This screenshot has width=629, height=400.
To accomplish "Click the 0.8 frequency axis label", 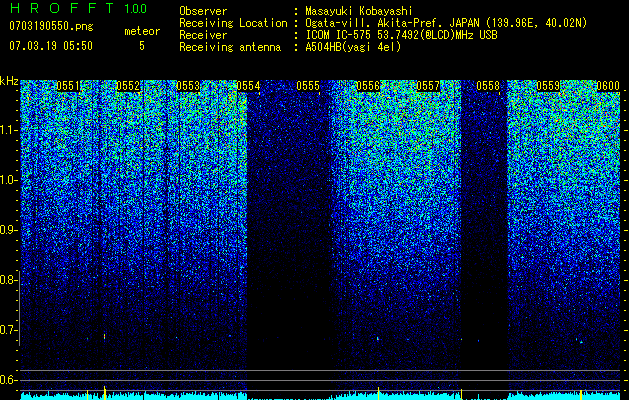I will click(7, 280).
